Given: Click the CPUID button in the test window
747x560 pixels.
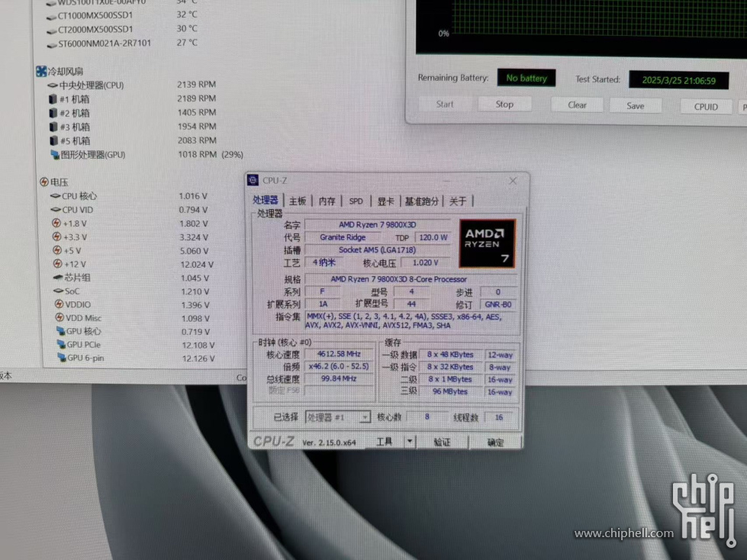Looking at the screenshot, I should click(706, 107).
